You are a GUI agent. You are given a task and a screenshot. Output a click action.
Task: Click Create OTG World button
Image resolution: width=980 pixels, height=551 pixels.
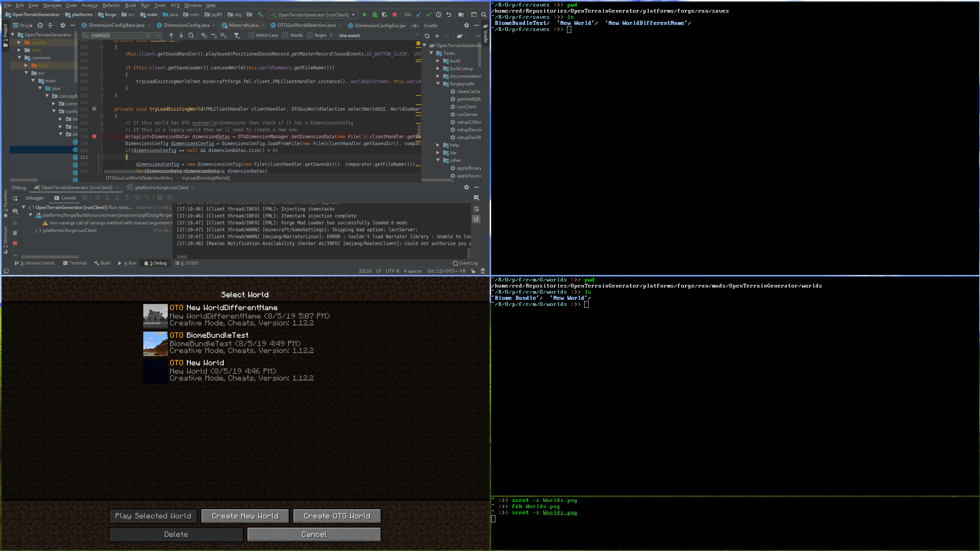coord(337,516)
